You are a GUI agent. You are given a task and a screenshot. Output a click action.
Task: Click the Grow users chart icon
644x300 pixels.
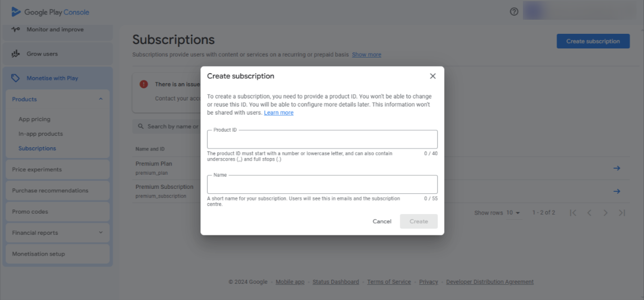16,54
